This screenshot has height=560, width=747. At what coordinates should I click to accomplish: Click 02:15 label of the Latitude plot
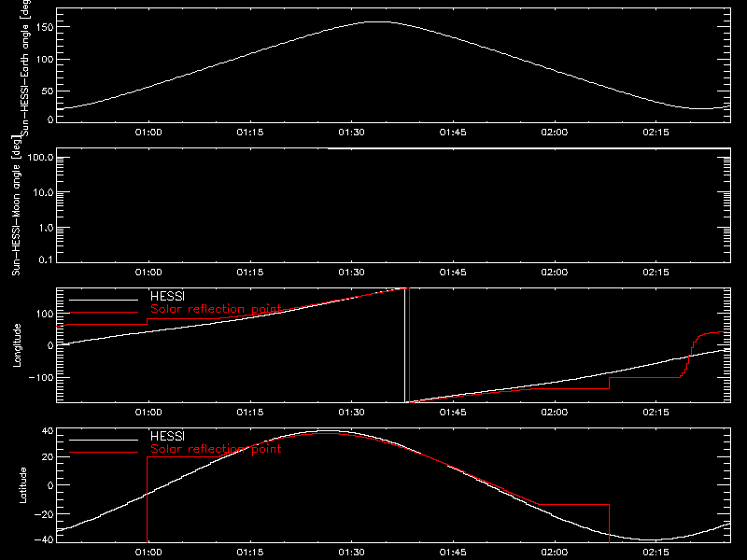(656, 553)
